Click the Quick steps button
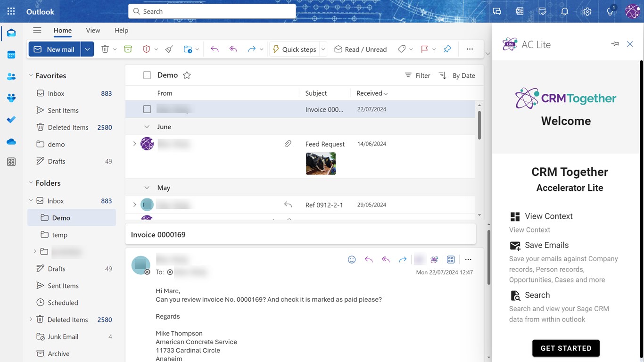Viewport: 644px width, 362px height. tap(294, 49)
